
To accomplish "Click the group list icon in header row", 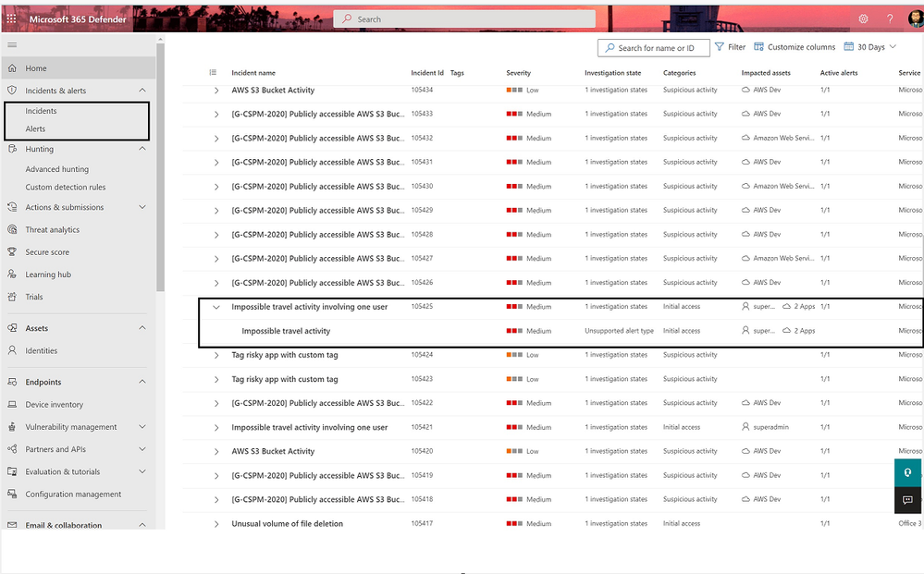I will (213, 72).
